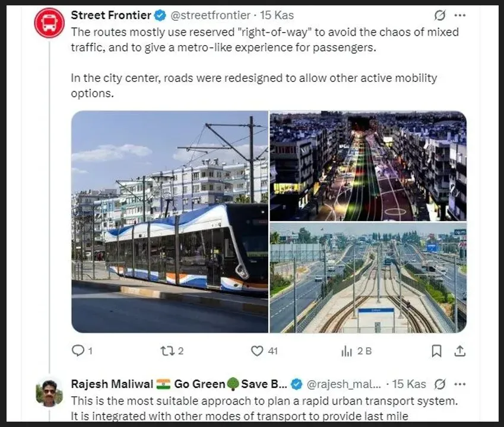The width and height of the screenshot is (504, 427).
Task: Open the daytime highway rail photo
Action: (368, 278)
